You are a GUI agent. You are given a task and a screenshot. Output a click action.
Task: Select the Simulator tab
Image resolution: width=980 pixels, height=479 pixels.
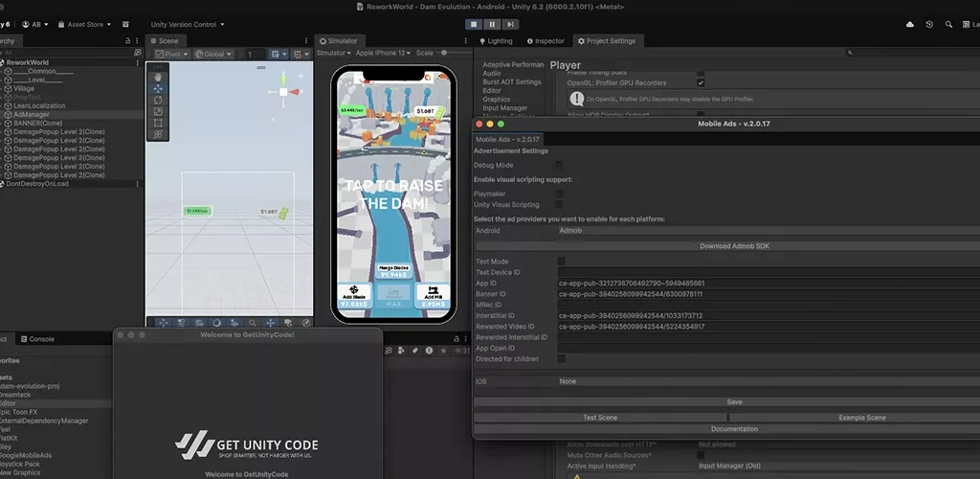(338, 40)
